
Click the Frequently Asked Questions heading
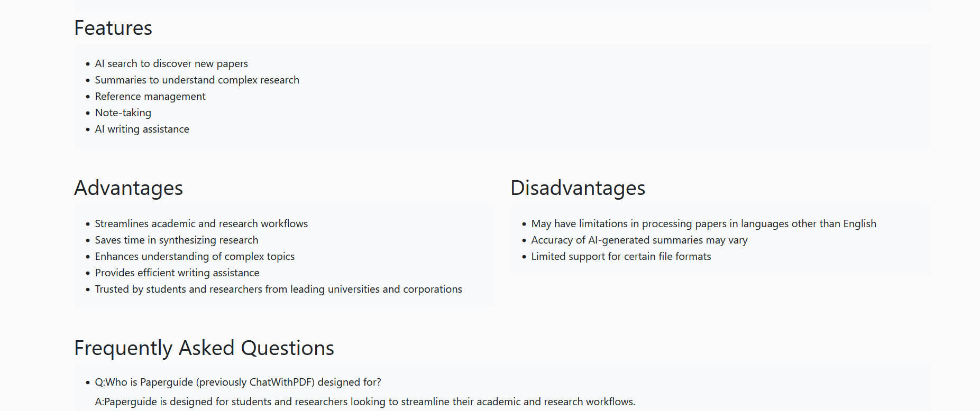(204, 348)
